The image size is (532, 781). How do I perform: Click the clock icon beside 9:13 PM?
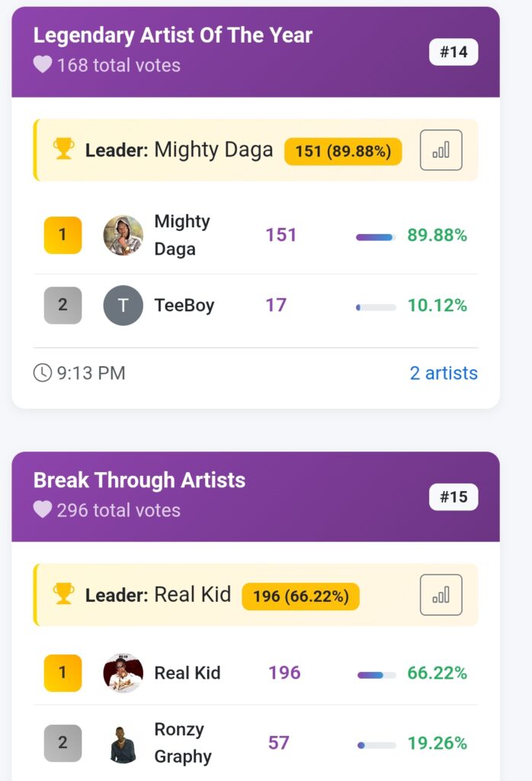pyautogui.click(x=43, y=373)
